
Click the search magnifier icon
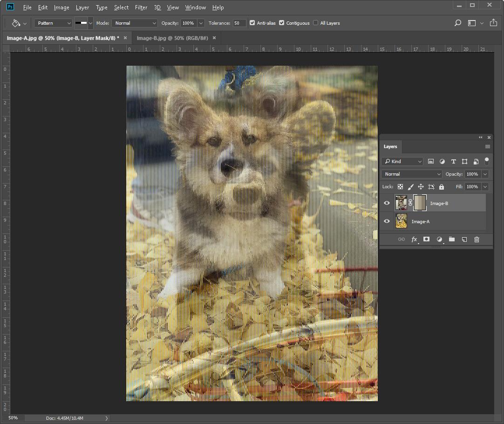[457, 23]
